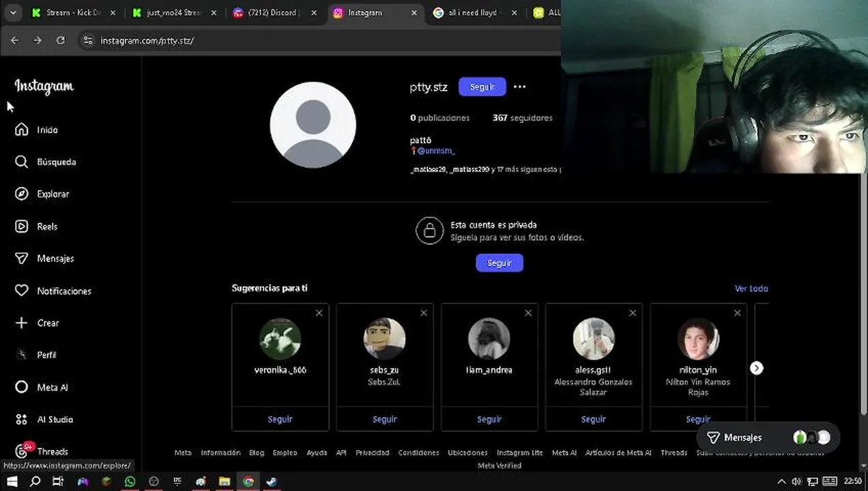Show Notificaciones heart panel
The width and height of the screenshot is (868, 491).
pos(53,291)
